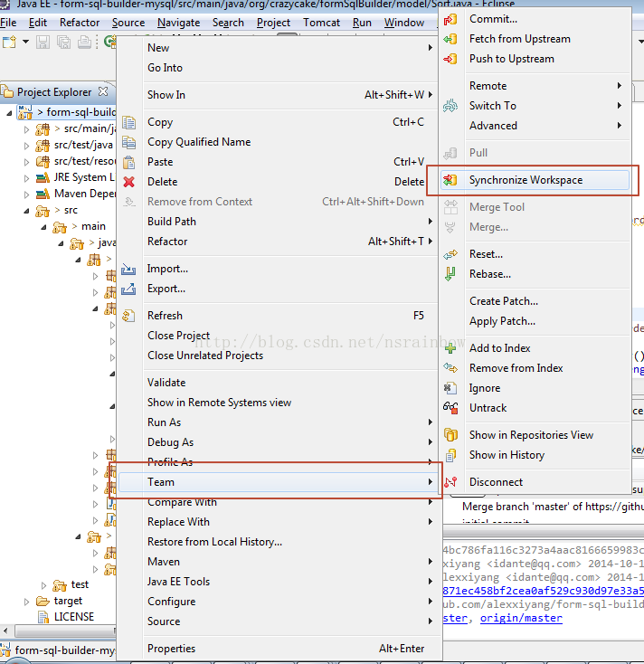Expand the Maven Dependencies node

(x=26, y=194)
